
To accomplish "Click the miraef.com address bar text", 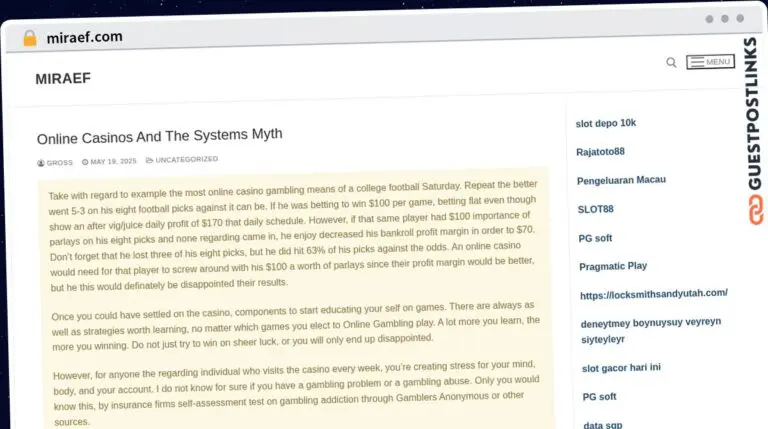I will [x=84, y=37].
